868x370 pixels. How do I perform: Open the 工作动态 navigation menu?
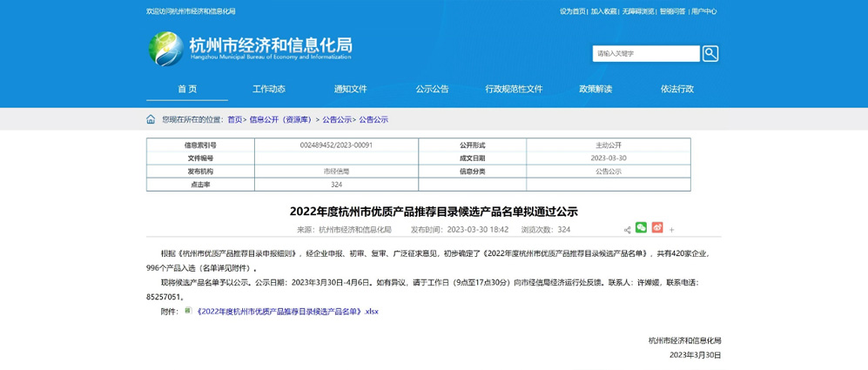[x=269, y=89]
